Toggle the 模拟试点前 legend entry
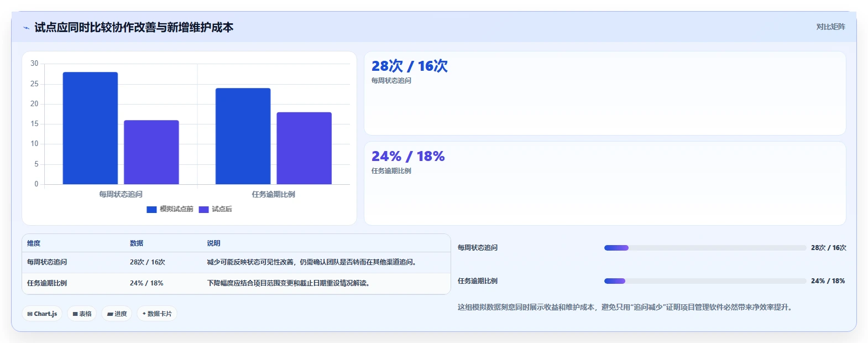 click(170, 209)
